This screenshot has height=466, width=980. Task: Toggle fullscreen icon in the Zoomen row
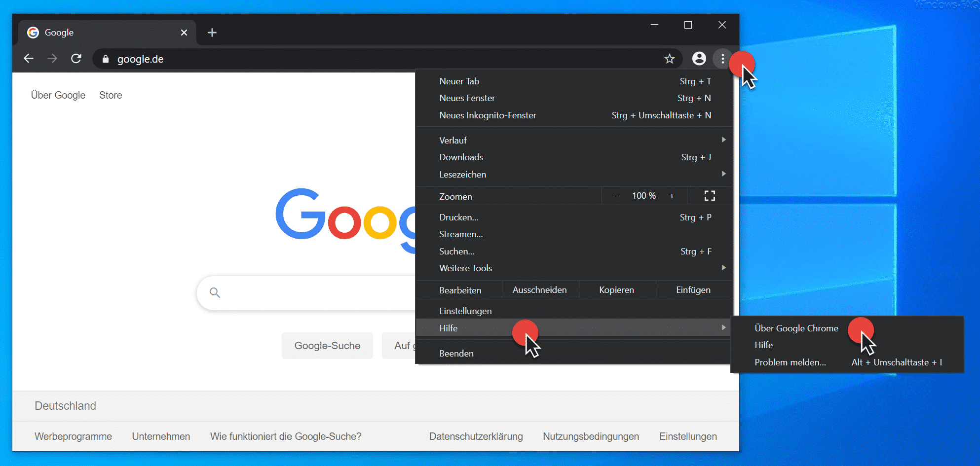(710, 196)
